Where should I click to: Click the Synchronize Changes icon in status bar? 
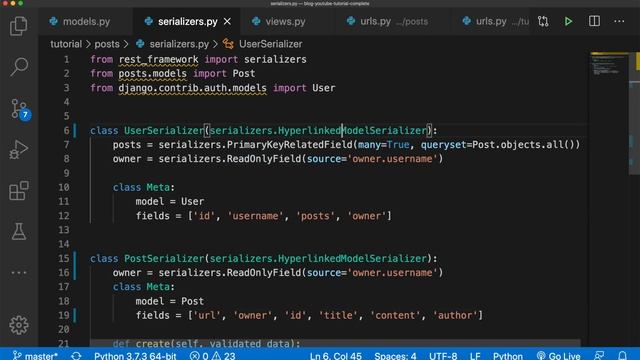click(76, 356)
